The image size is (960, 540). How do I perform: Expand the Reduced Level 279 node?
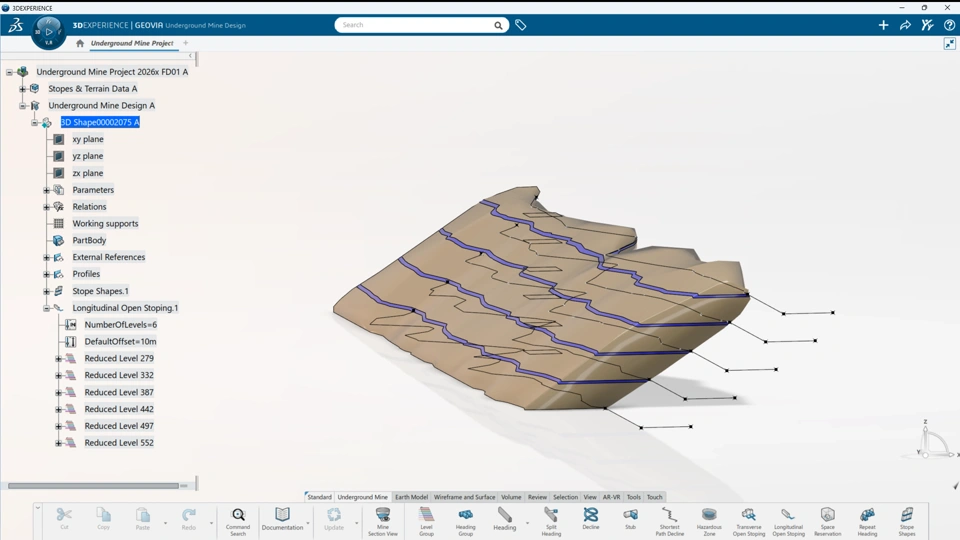[59, 359]
